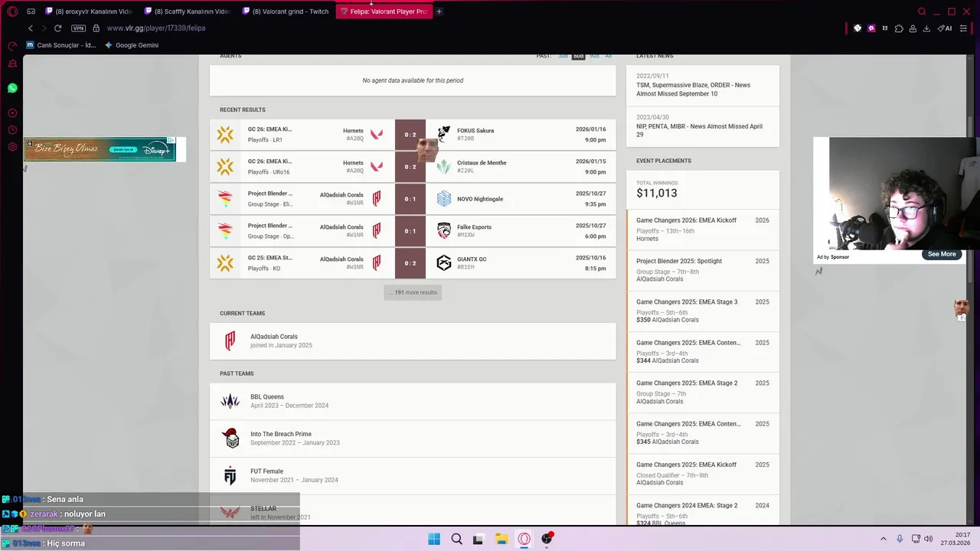The height and width of the screenshot is (551, 980).
Task: Open the extensions cube icon
Action: click(x=899, y=28)
